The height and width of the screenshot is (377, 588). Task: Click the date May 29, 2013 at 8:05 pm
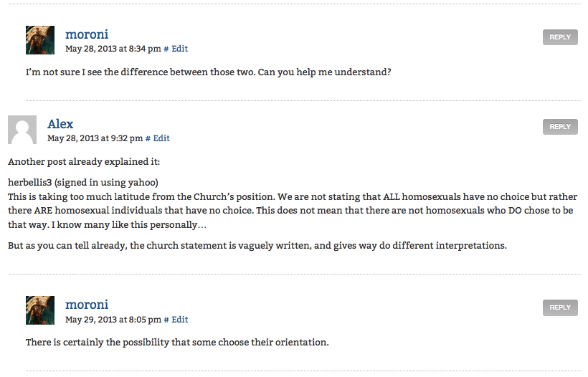[113, 320]
